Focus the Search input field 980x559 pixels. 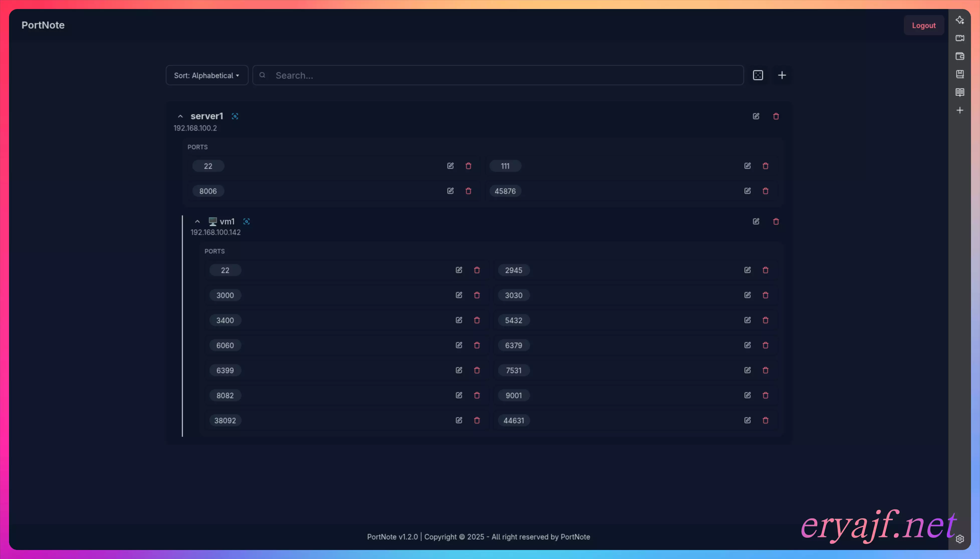pos(499,75)
